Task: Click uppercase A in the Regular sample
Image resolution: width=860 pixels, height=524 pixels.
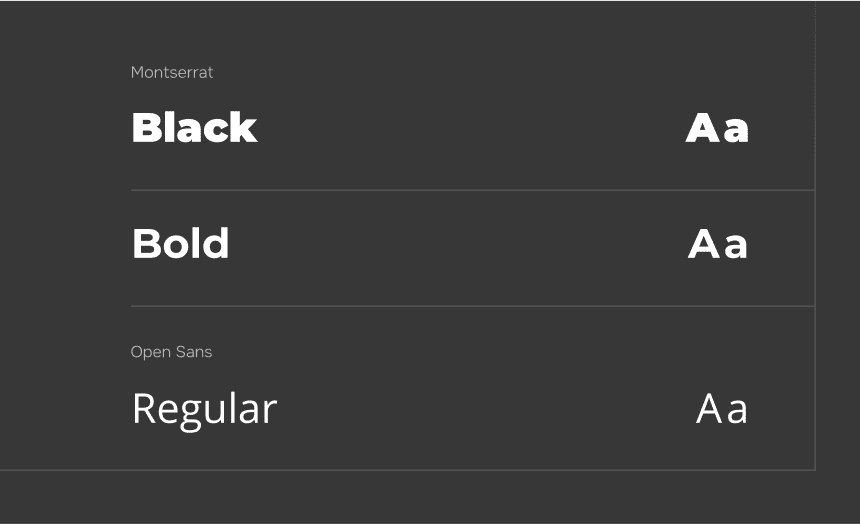Action: click(708, 409)
